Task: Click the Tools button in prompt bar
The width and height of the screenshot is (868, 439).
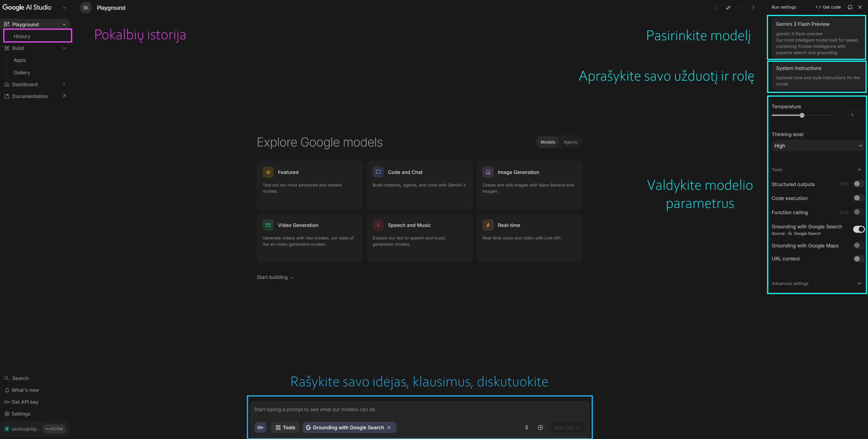Action: tap(285, 428)
